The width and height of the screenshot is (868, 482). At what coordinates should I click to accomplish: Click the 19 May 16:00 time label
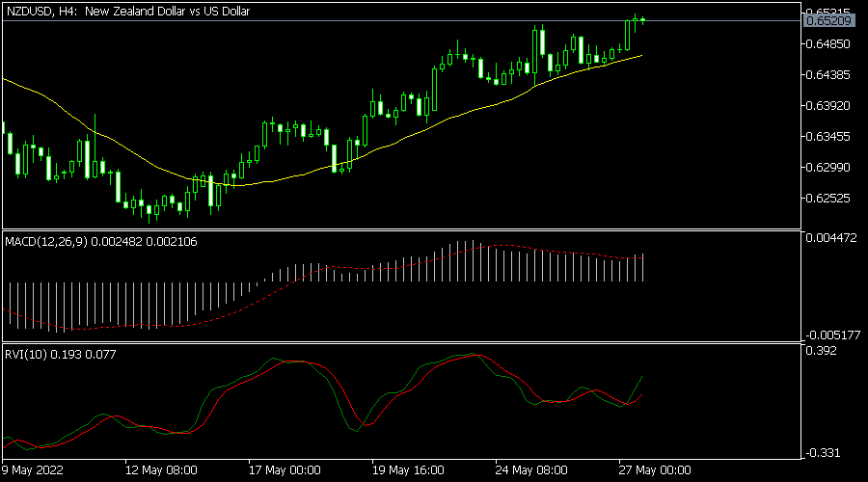[408, 470]
